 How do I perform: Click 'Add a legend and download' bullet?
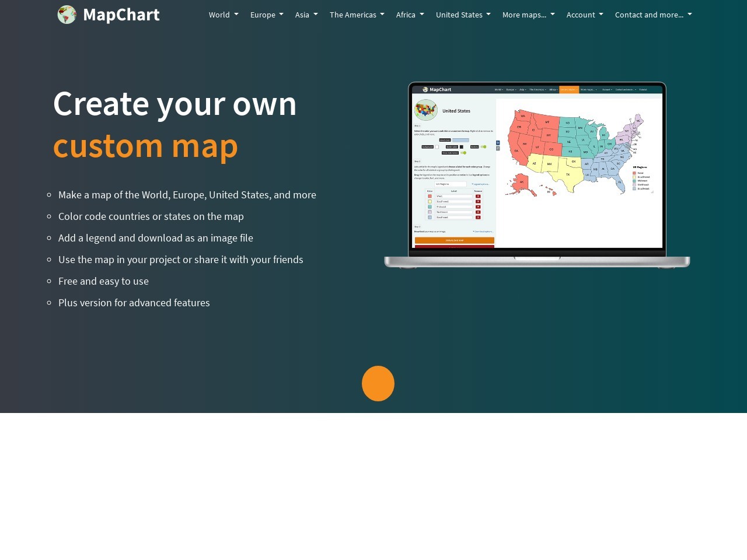pyautogui.click(x=156, y=238)
